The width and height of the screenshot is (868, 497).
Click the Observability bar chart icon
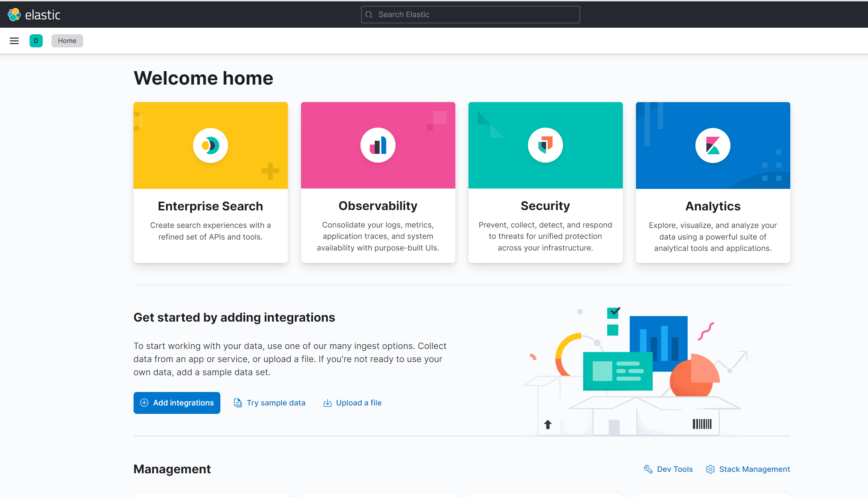point(378,145)
